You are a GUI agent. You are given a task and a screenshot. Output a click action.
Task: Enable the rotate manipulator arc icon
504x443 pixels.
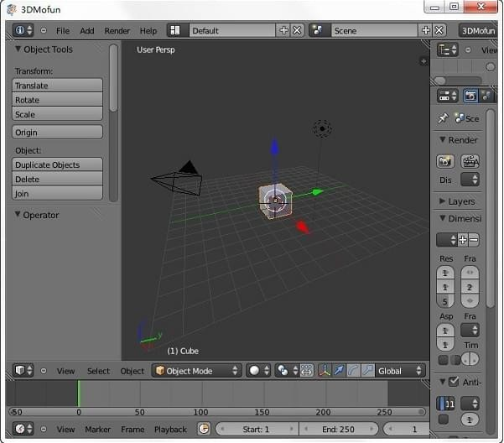tap(354, 370)
